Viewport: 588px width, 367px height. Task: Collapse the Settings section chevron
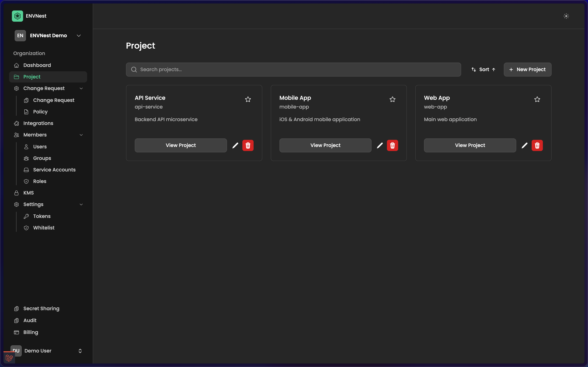pyautogui.click(x=81, y=205)
